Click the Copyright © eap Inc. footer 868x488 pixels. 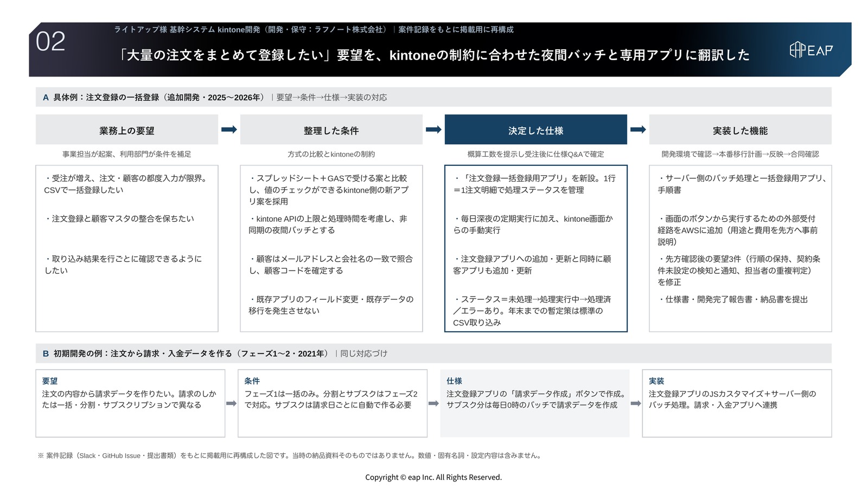pyautogui.click(x=433, y=477)
